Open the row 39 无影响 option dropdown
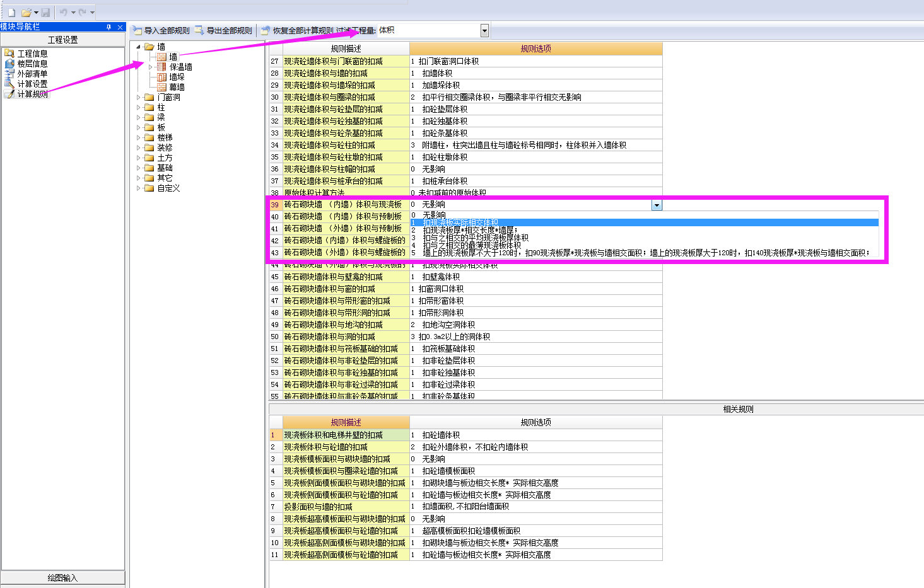The height and width of the screenshot is (588, 924). click(x=657, y=205)
